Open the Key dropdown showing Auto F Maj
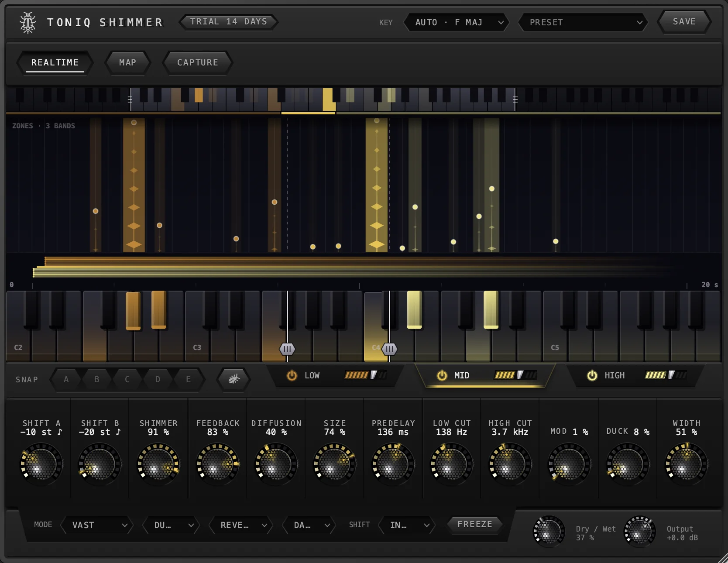Screen dimensions: 728x563 pyautogui.click(x=457, y=22)
